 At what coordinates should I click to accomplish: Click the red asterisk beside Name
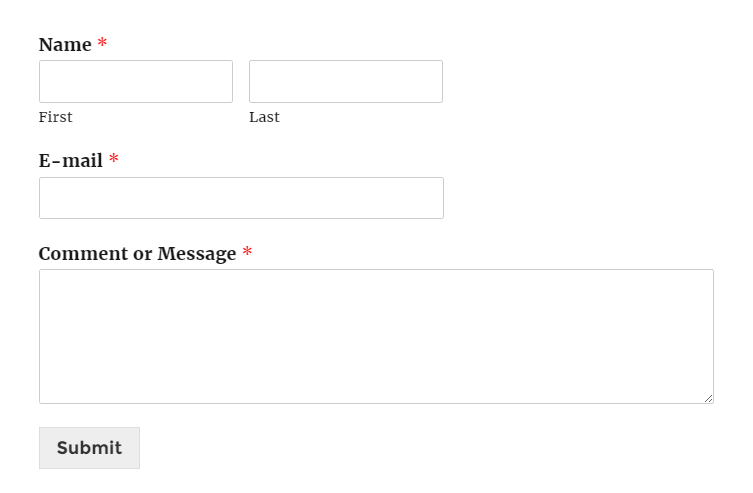(102, 43)
